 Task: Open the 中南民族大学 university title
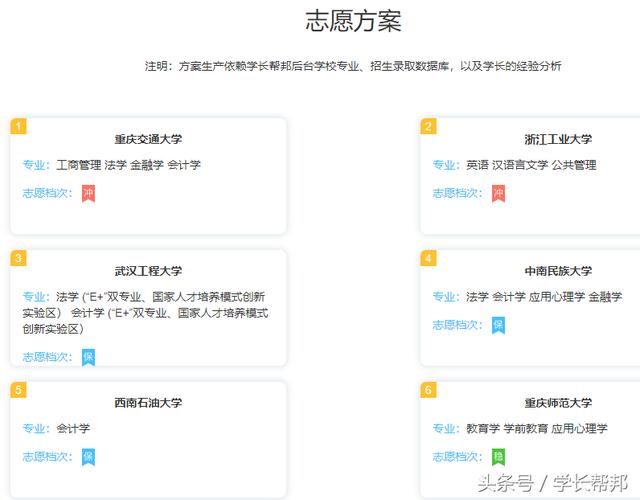(x=558, y=271)
